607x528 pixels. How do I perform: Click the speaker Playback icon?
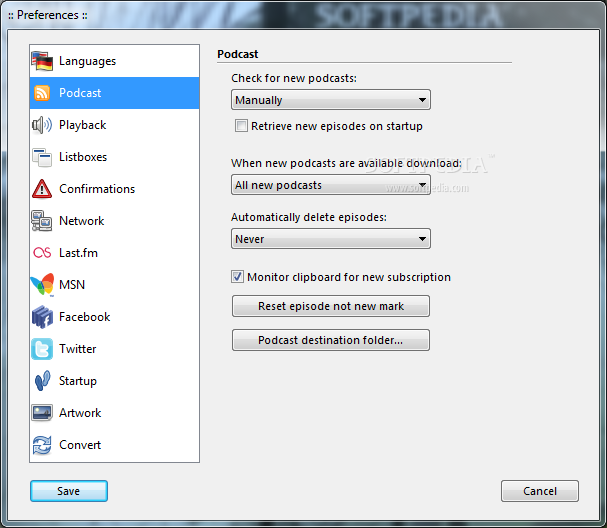(x=42, y=125)
